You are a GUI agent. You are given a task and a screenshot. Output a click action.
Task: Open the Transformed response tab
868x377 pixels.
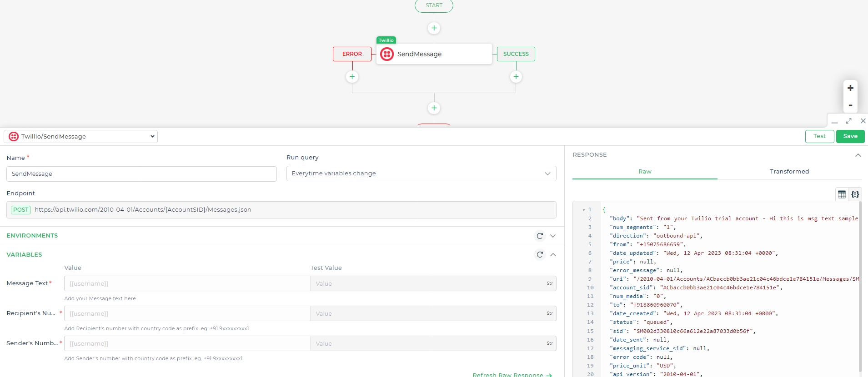(x=789, y=172)
